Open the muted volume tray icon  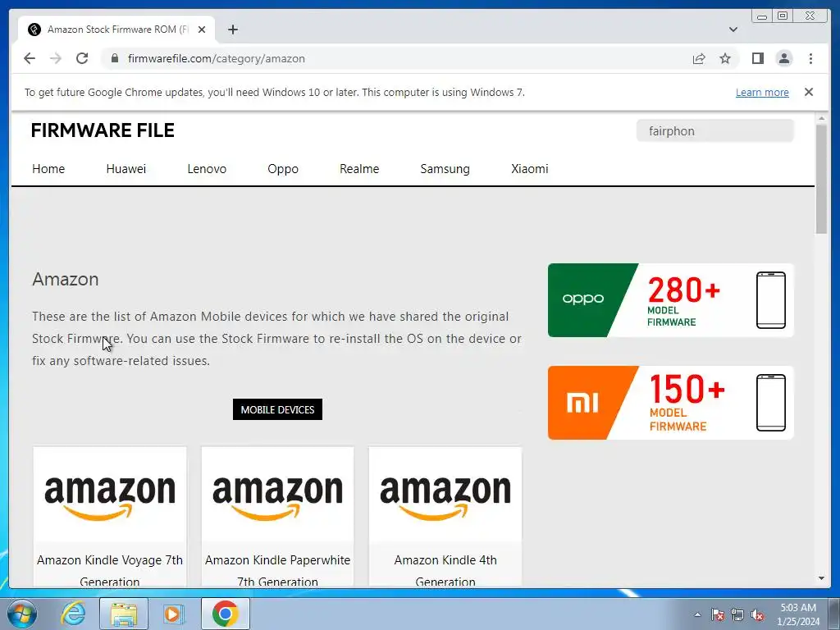757,614
